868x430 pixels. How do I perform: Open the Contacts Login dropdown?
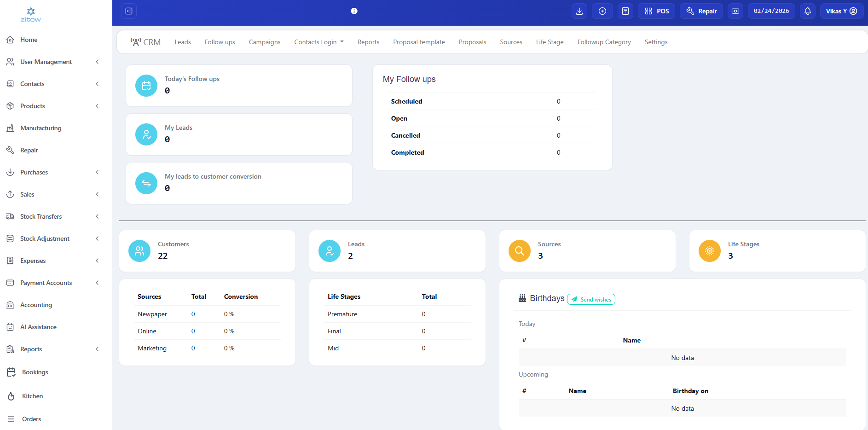pos(318,42)
